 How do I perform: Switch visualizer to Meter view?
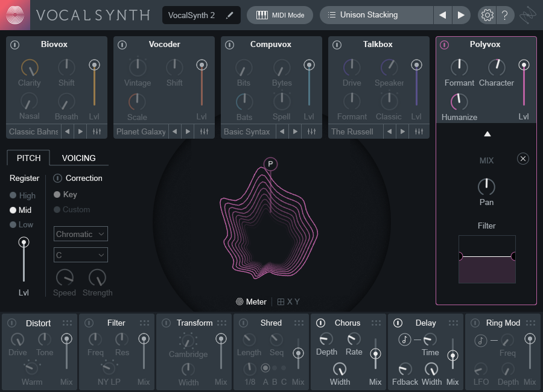coord(252,302)
